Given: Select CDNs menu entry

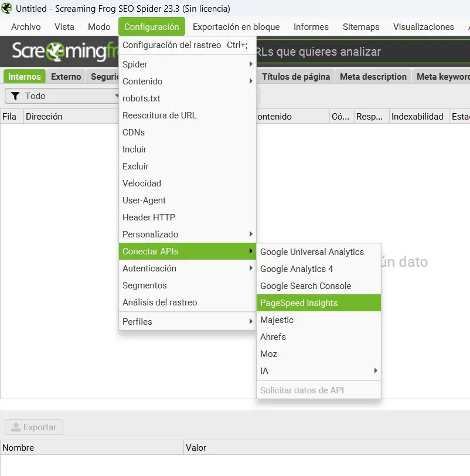Looking at the screenshot, I should (188, 132).
